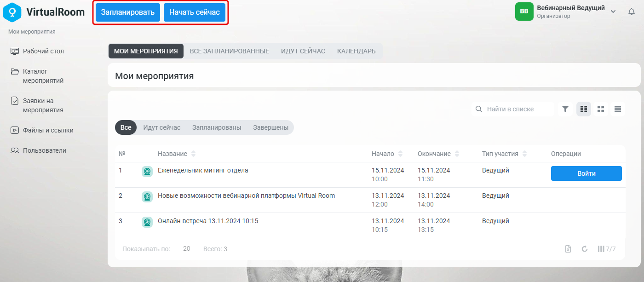This screenshot has height=282, width=644.
Task: Switch to the three-line list view
Action: (x=618, y=109)
